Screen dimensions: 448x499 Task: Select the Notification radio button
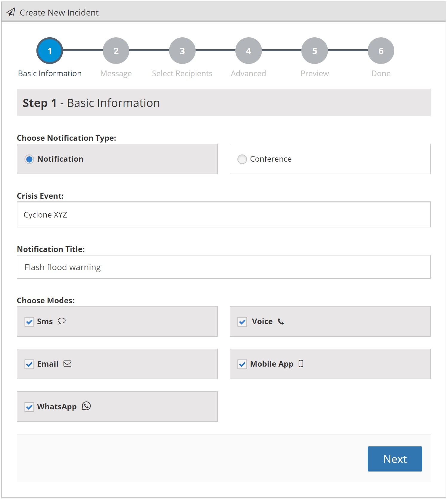tap(29, 159)
